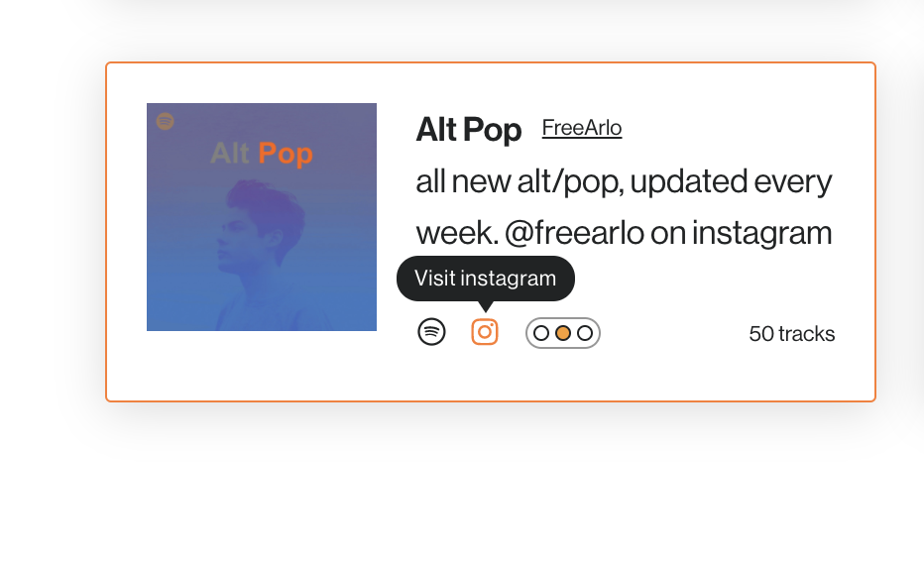Click the orange Instagram icon
The width and height of the screenshot is (924, 565).
pyautogui.click(x=485, y=332)
